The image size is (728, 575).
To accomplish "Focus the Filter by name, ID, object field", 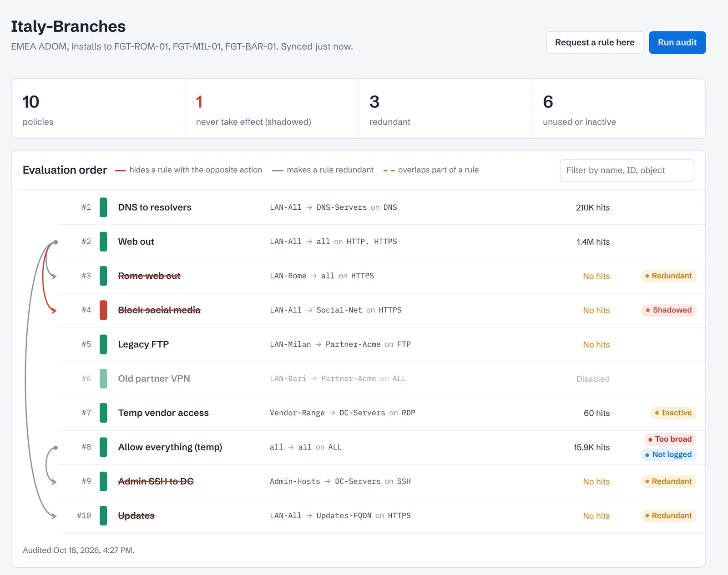I will click(x=627, y=170).
